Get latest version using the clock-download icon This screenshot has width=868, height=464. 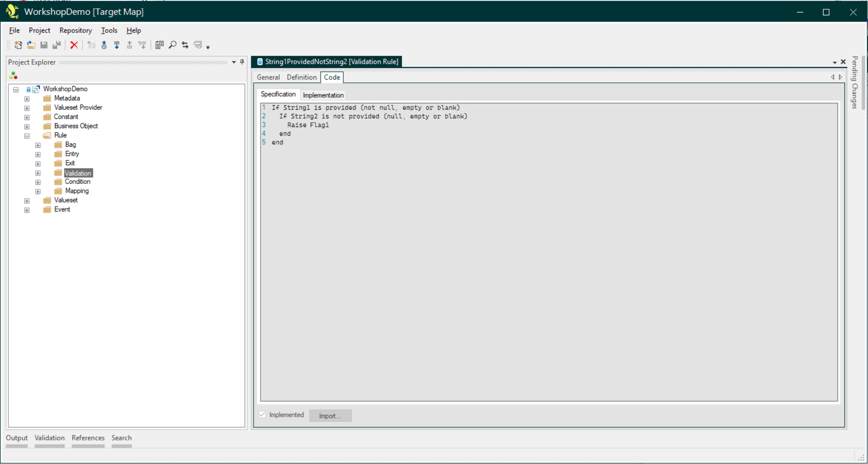tap(104, 45)
